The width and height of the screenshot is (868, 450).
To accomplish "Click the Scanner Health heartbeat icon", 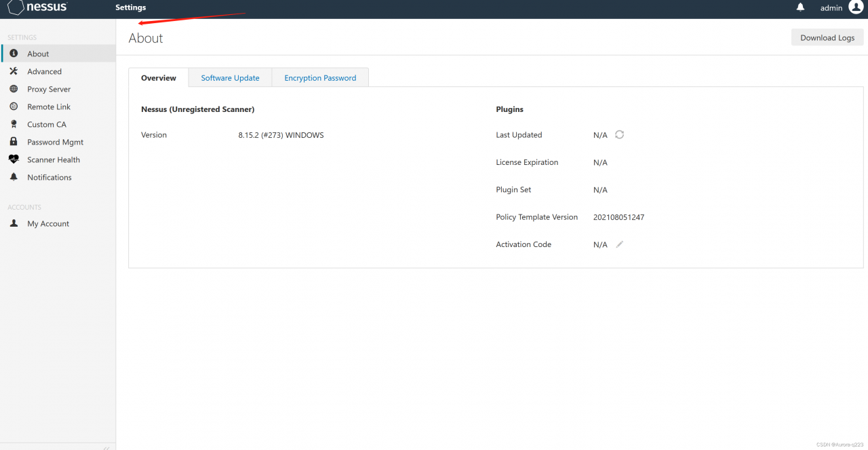I will coord(14,160).
